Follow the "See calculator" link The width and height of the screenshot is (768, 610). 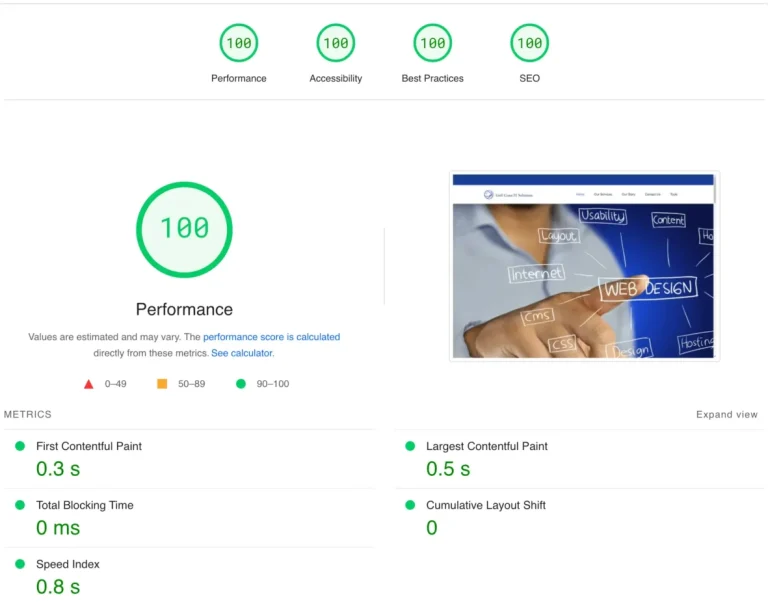pos(241,353)
